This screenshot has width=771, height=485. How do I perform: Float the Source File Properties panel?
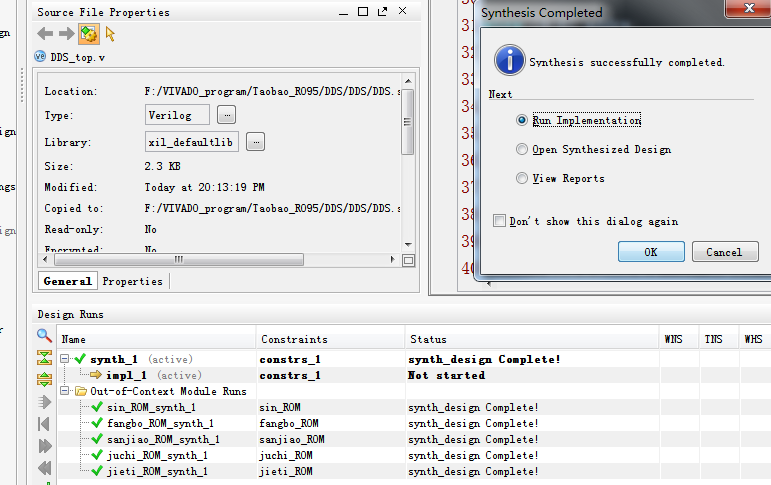(x=380, y=12)
